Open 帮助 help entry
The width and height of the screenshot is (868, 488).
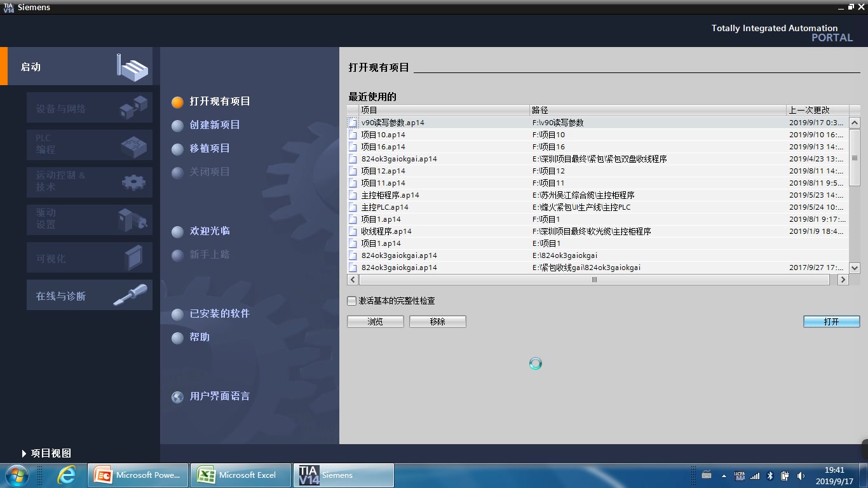pyautogui.click(x=200, y=337)
